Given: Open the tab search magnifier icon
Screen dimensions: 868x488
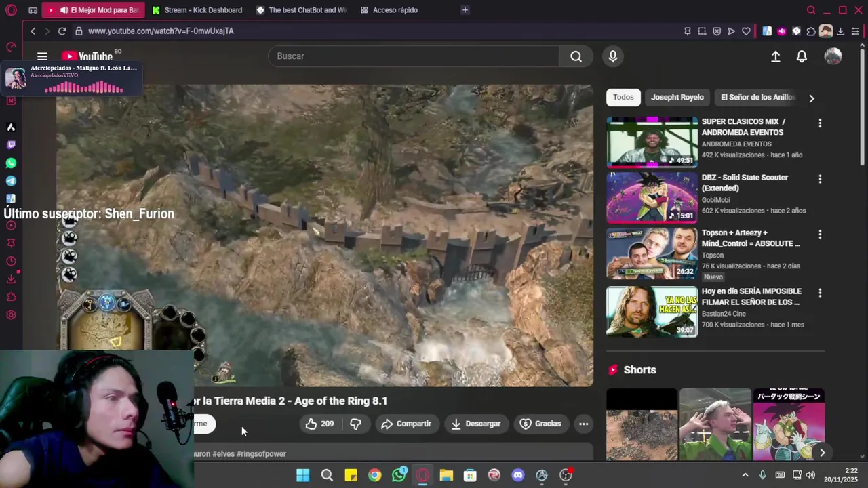Looking at the screenshot, I should point(811,10).
